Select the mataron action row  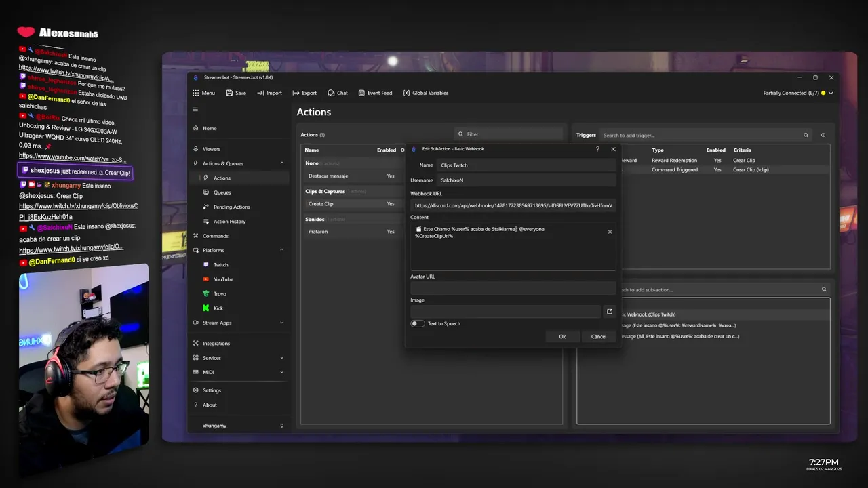[353, 232]
